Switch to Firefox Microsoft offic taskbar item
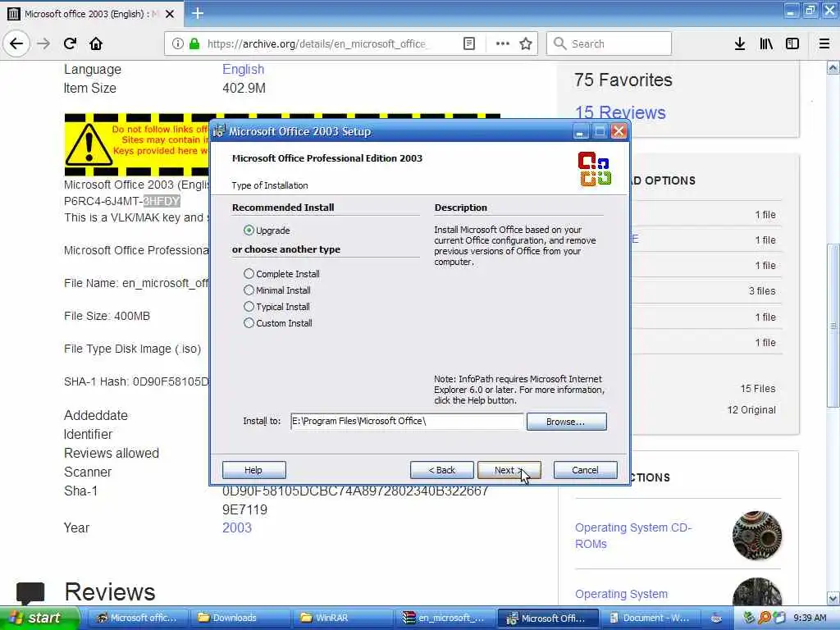The height and width of the screenshot is (630, 840). coord(138,619)
